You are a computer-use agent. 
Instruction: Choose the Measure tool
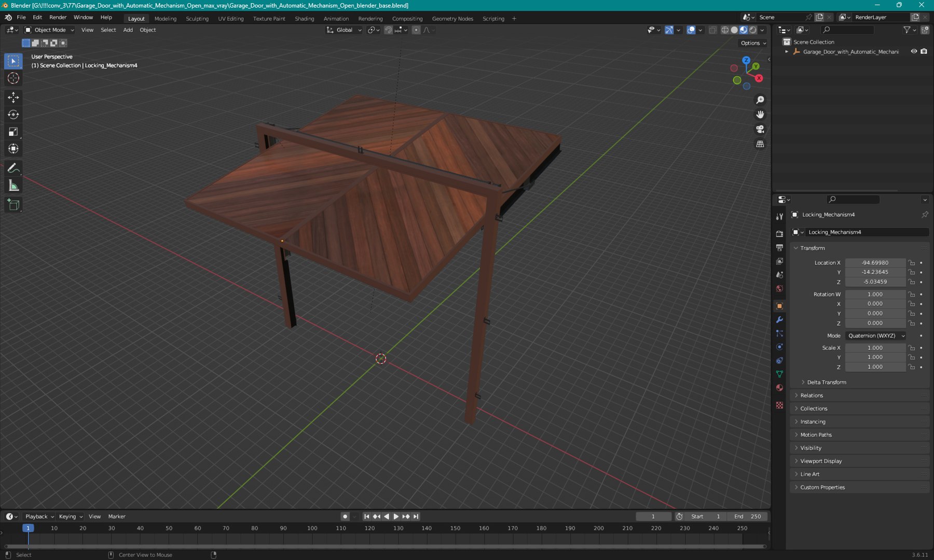[x=13, y=186]
